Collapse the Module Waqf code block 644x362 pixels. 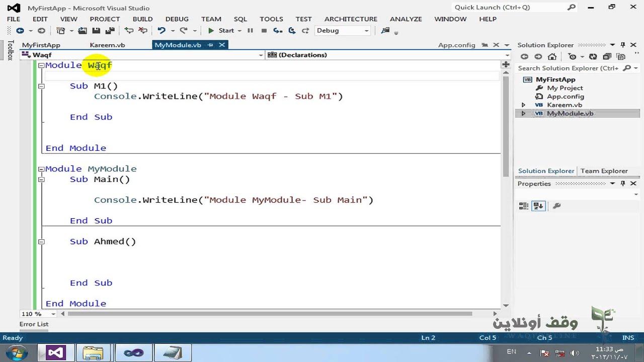tap(41, 65)
